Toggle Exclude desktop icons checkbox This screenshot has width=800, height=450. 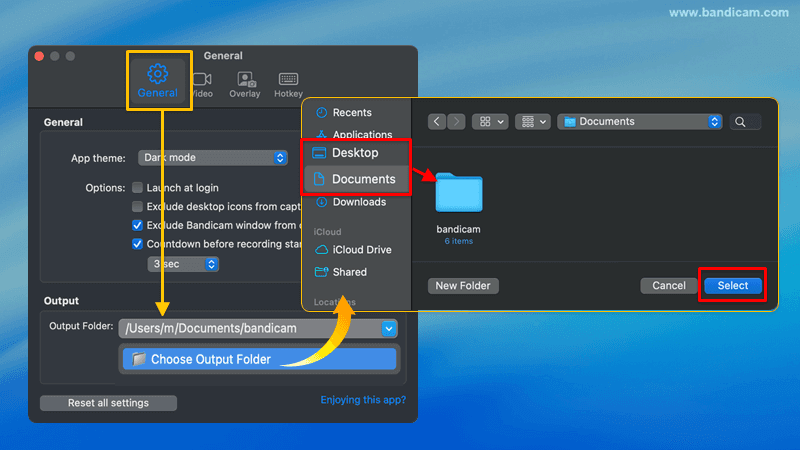coord(137,206)
